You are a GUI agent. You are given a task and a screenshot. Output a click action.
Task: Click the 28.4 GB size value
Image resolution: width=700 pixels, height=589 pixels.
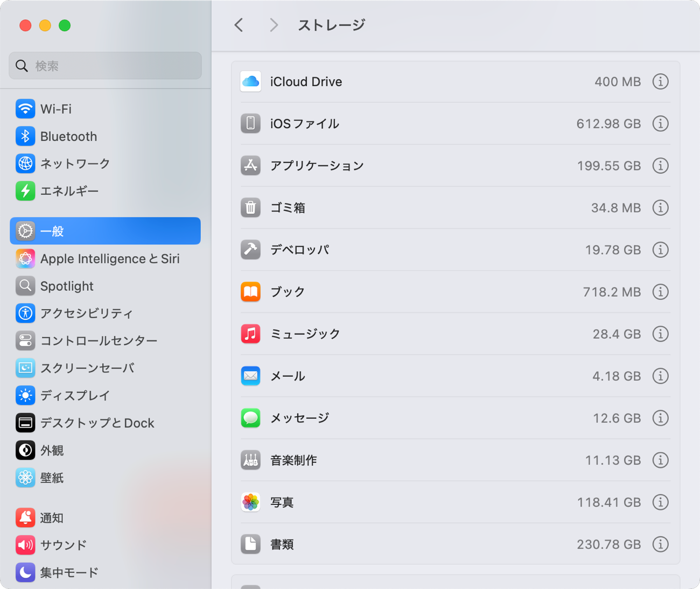click(x=617, y=334)
